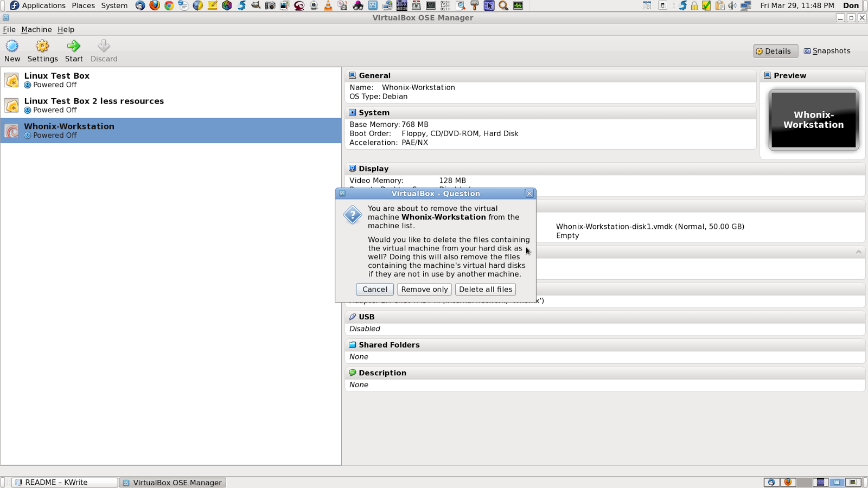Open Settings for the selected VM
Image resolution: width=868 pixels, height=488 pixels.
42,49
